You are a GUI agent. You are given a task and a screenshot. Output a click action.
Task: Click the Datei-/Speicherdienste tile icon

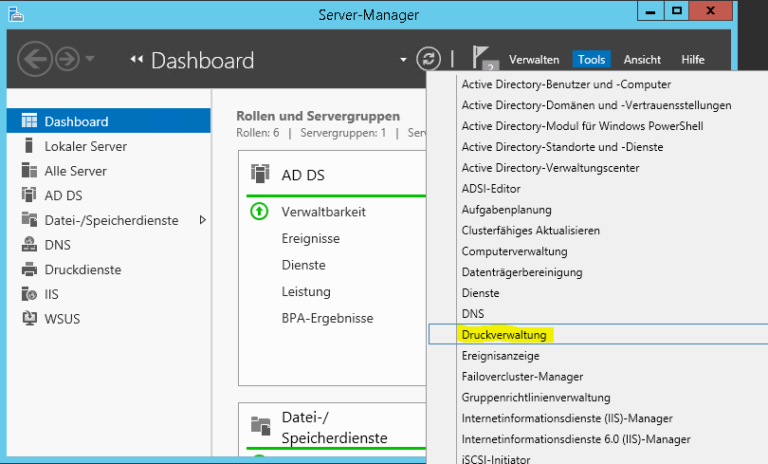click(260, 426)
